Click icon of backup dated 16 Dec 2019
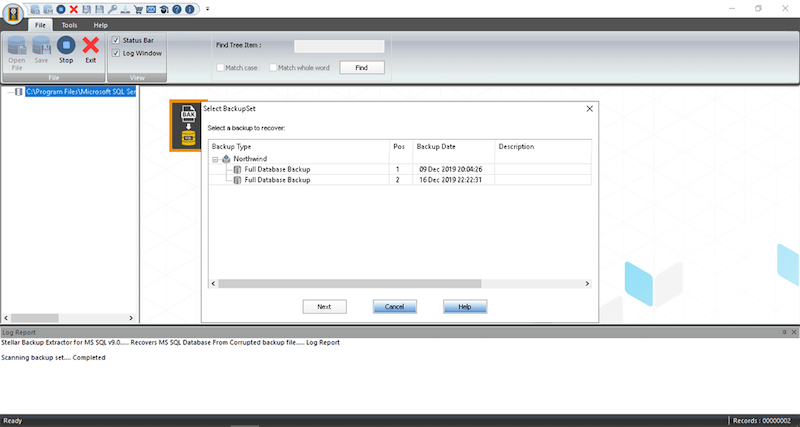The height and width of the screenshot is (427, 800). click(x=237, y=180)
